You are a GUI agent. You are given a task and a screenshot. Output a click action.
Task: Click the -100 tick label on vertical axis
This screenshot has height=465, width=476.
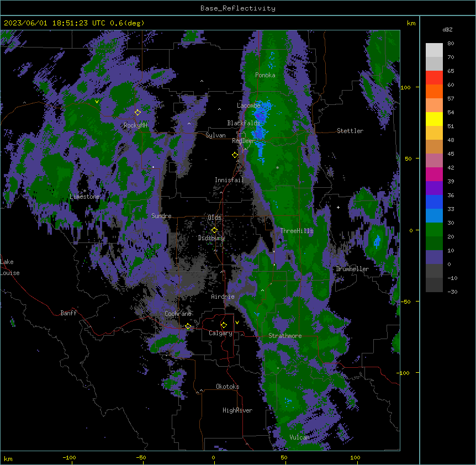click(404, 373)
